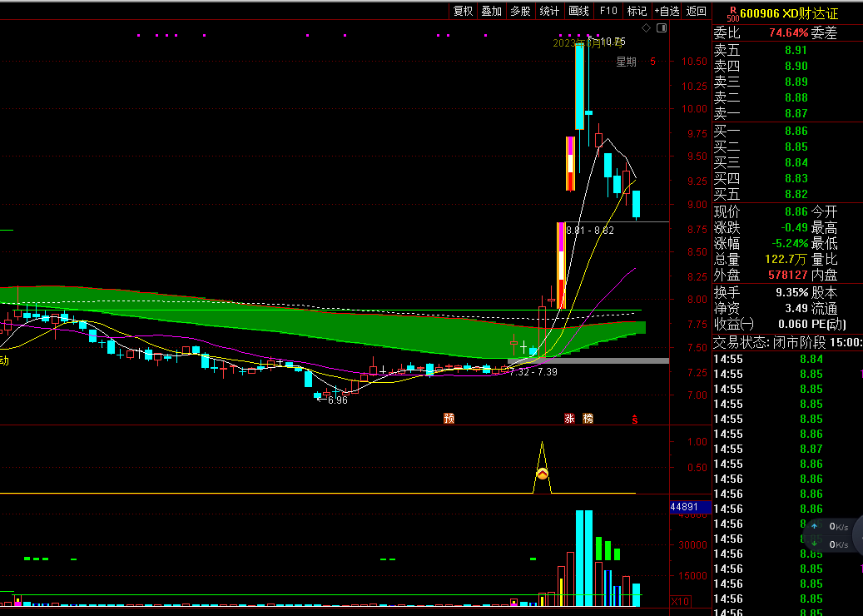Click the 10.50 price axis label
The image size is (863, 616).
point(694,61)
